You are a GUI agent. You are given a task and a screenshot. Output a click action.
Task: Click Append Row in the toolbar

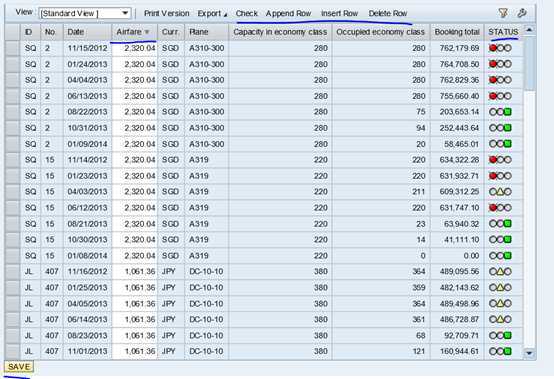point(288,13)
